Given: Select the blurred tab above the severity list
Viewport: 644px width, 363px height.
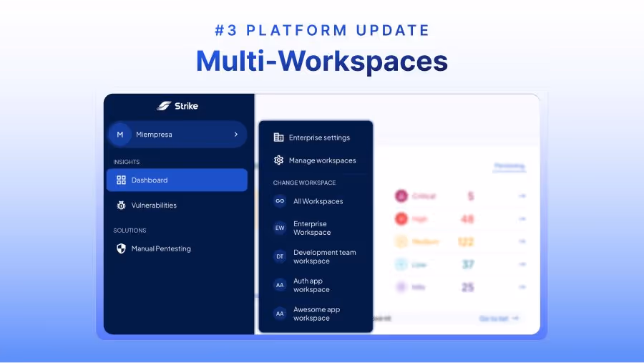Looking at the screenshot, I should [x=509, y=167].
